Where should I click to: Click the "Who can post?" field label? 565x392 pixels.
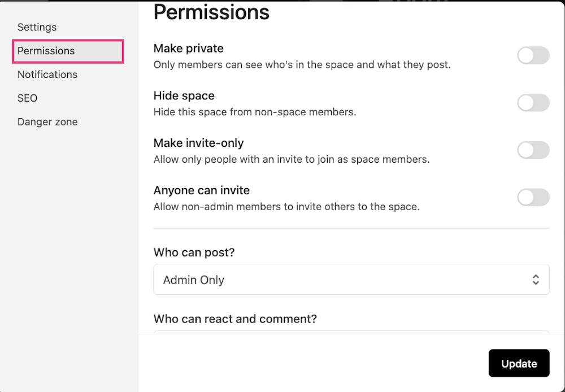click(194, 252)
